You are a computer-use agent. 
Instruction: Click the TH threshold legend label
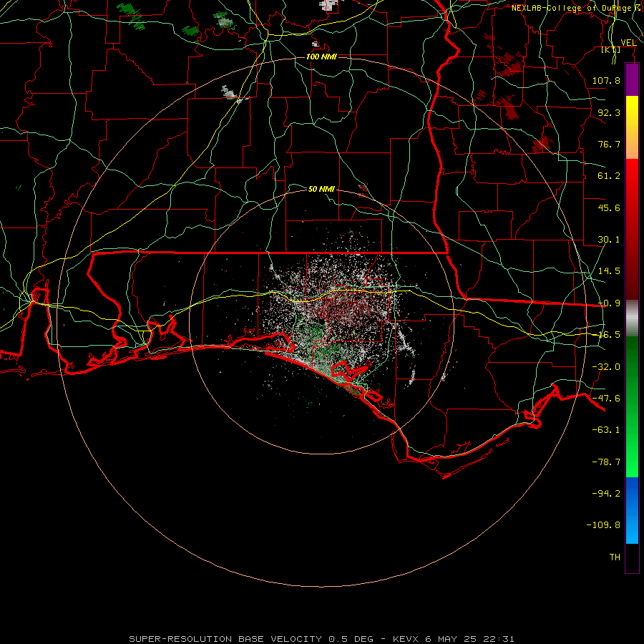pos(615,557)
